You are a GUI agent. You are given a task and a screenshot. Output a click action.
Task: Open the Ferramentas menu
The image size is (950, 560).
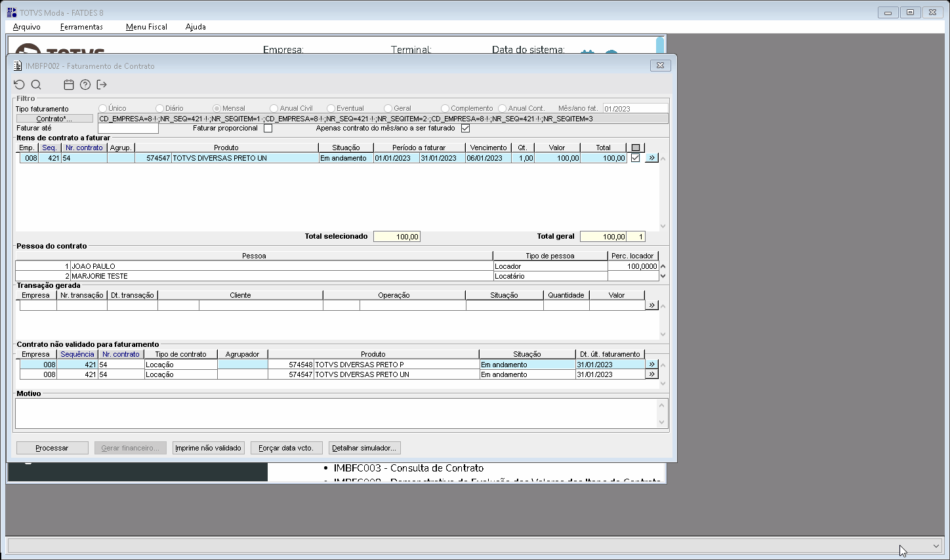pyautogui.click(x=81, y=27)
